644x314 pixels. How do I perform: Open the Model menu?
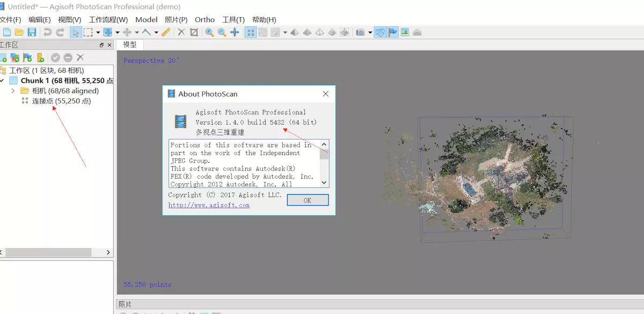147,20
